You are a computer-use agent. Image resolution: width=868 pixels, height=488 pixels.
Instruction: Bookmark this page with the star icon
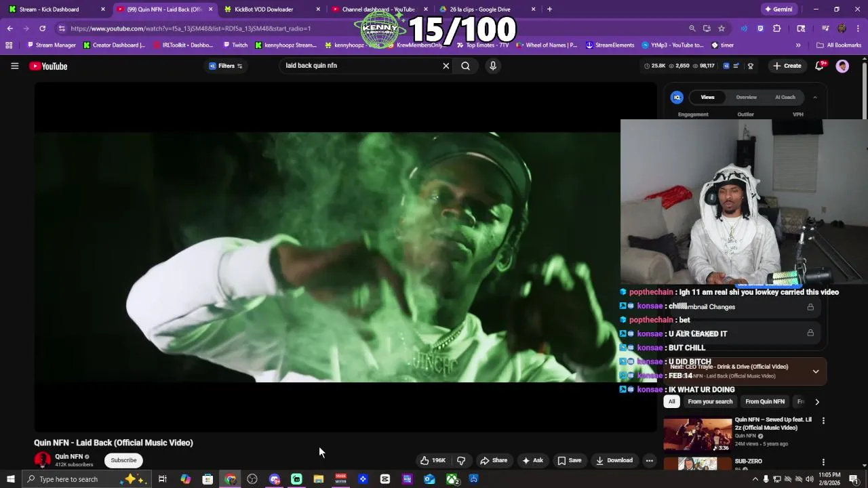tap(722, 28)
